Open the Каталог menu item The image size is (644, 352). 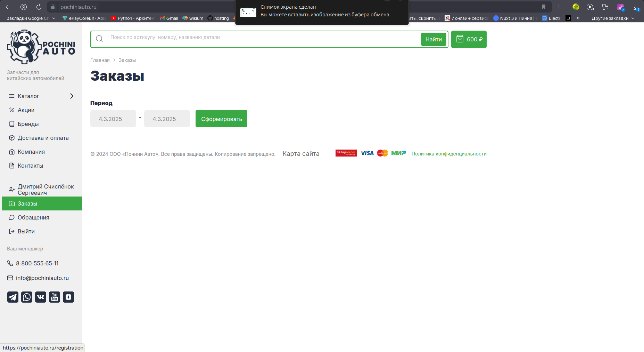(x=28, y=96)
